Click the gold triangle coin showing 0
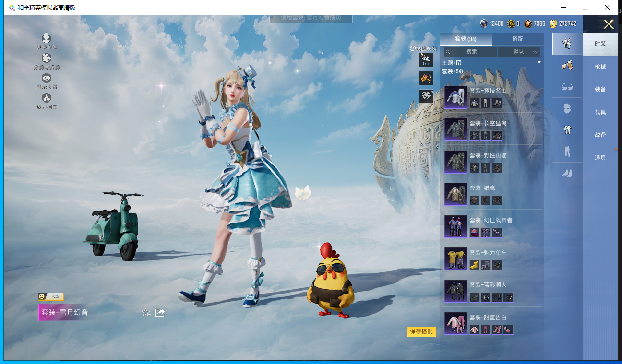Screen dimensions: 622x364 (511, 23)
